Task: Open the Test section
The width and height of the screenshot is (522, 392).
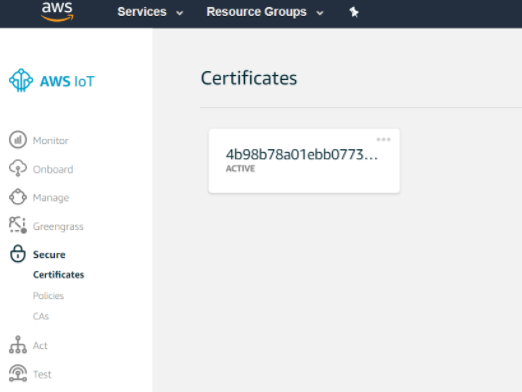Action: point(42,374)
